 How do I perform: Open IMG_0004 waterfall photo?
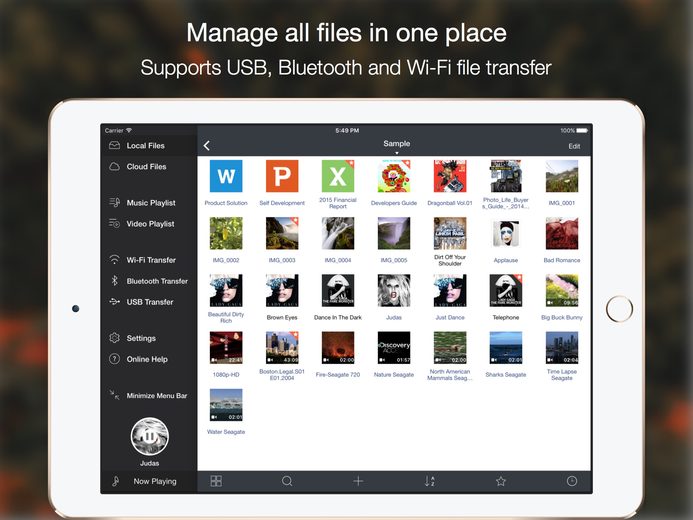click(338, 233)
